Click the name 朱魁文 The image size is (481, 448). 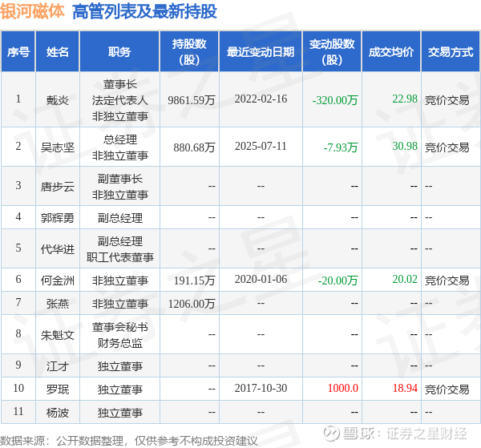coord(58,335)
